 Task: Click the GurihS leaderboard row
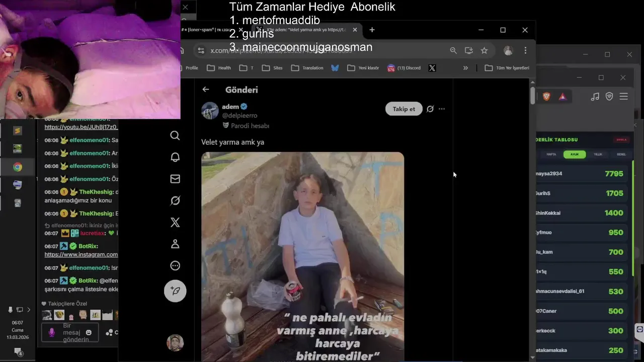(582, 193)
